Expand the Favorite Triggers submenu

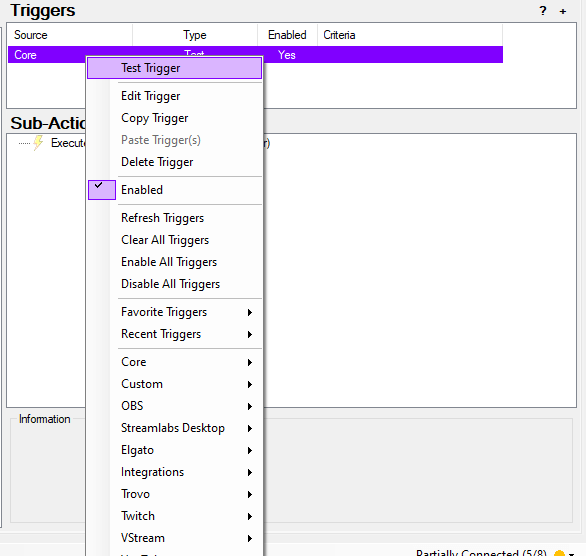[x=175, y=312]
